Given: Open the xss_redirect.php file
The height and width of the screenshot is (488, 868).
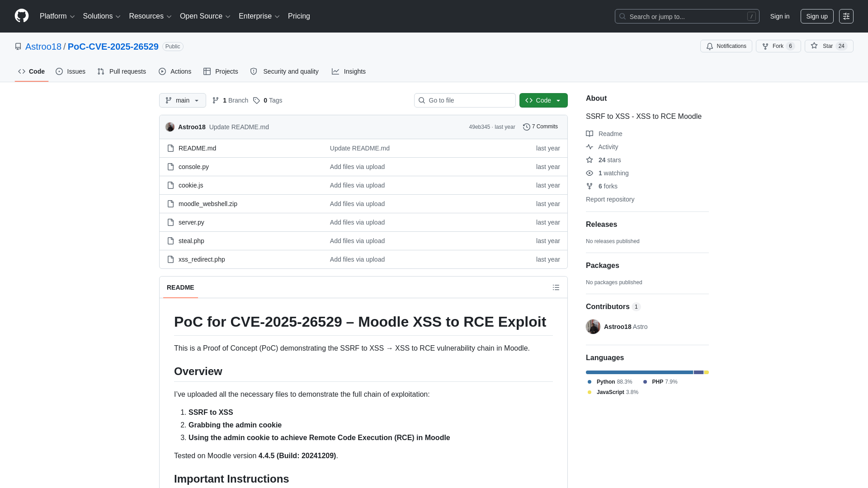Looking at the screenshot, I should point(202,259).
